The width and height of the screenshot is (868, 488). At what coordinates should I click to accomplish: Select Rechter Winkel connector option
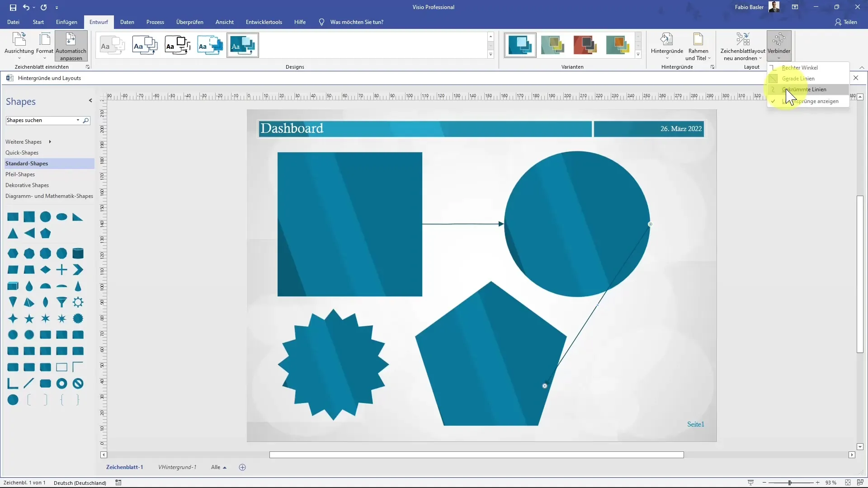coord(808,68)
